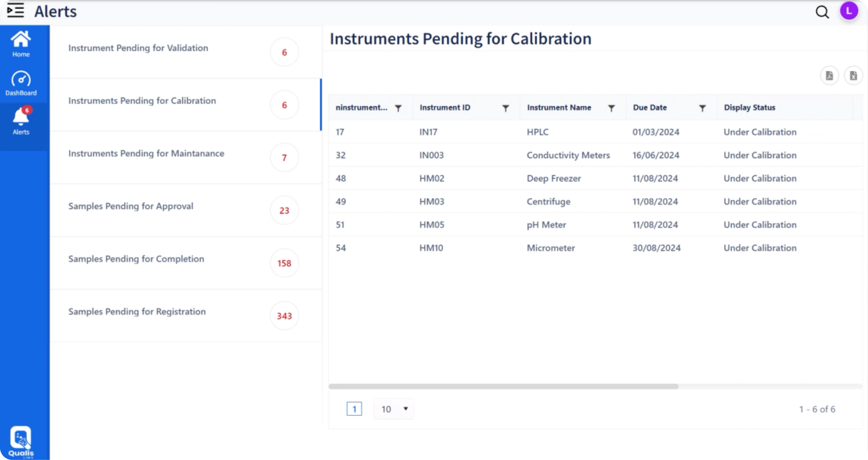The height and width of the screenshot is (460, 868).
Task: Open filter for Due Date column
Action: pyautogui.click(x=702, y=108)
